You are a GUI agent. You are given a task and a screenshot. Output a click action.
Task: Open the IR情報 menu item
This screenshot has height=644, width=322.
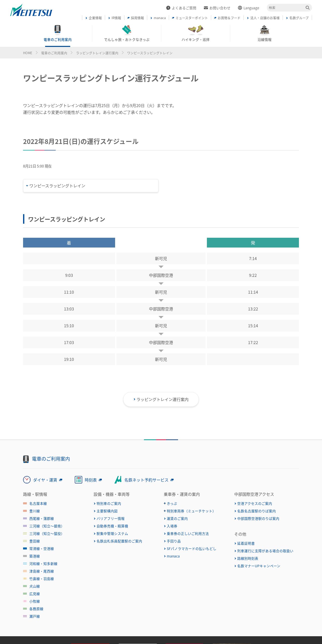click(x=115, y=18)
